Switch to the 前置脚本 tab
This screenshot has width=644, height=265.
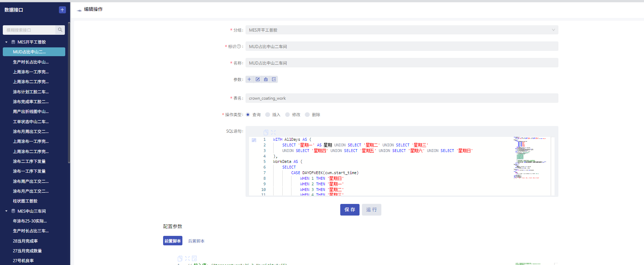(x=173, y=241)
